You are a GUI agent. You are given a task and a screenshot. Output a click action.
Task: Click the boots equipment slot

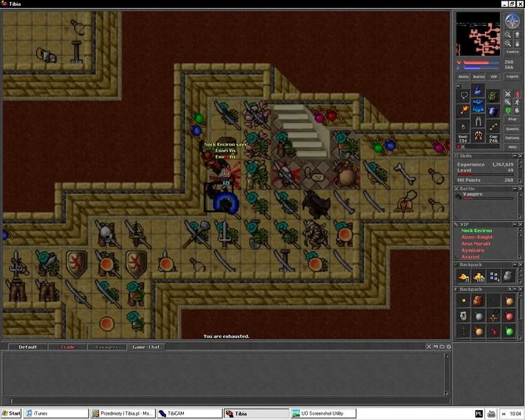478,136
